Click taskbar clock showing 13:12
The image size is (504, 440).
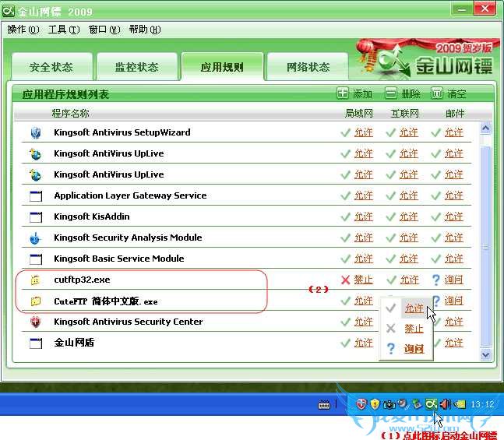pyautogui.click(x=482, y=404)
